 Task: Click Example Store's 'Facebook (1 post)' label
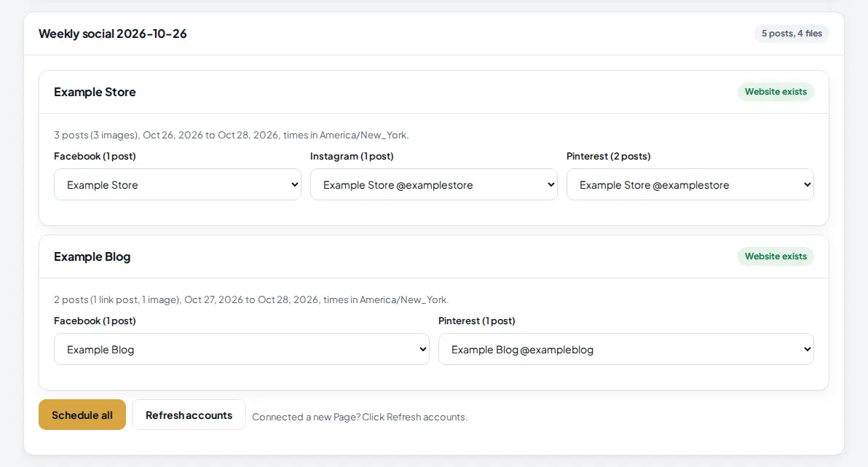pos(95,156)
